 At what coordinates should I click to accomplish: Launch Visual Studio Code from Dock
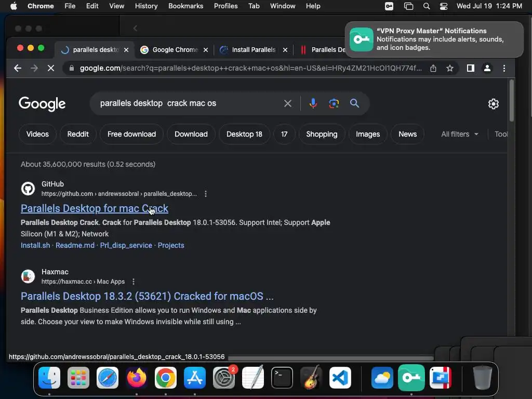click(340, 377)
